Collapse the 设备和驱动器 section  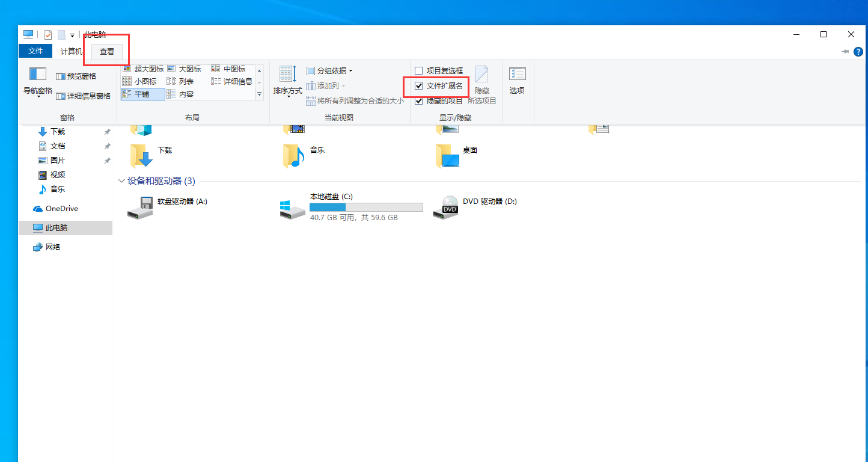(121, 180)
